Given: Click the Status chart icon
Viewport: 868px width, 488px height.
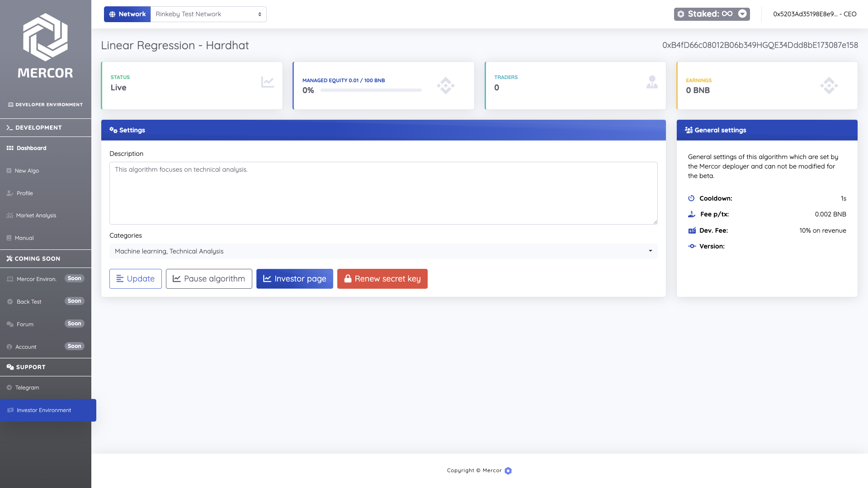Looking at the screenshot, I should click(x=268, y=82).
